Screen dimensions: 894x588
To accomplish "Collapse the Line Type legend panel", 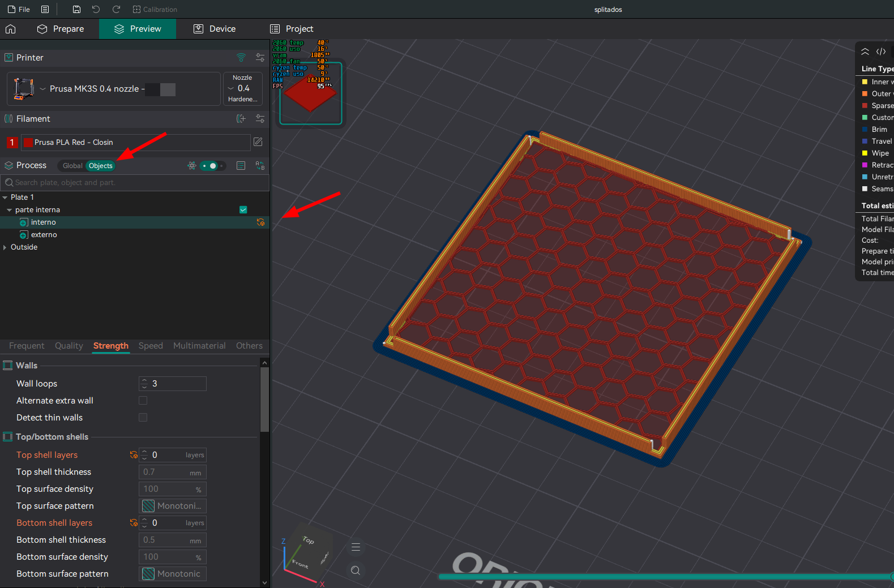I will 865,51.
